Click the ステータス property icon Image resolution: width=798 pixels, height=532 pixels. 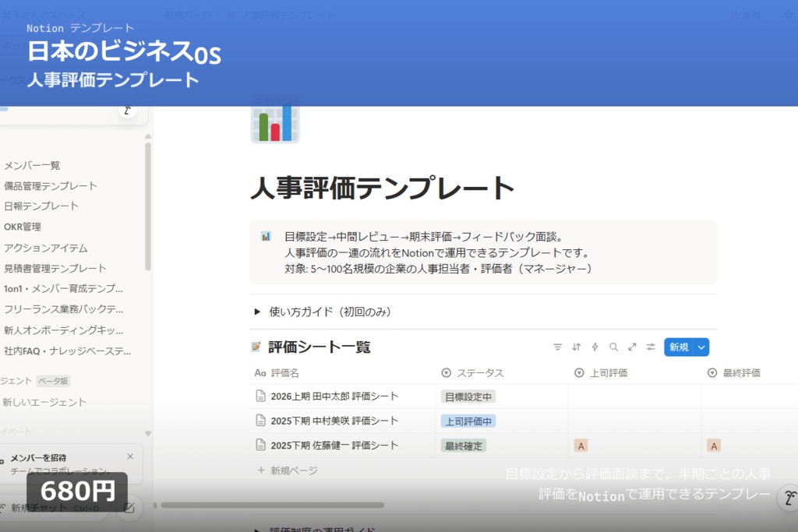pos(445,372)
